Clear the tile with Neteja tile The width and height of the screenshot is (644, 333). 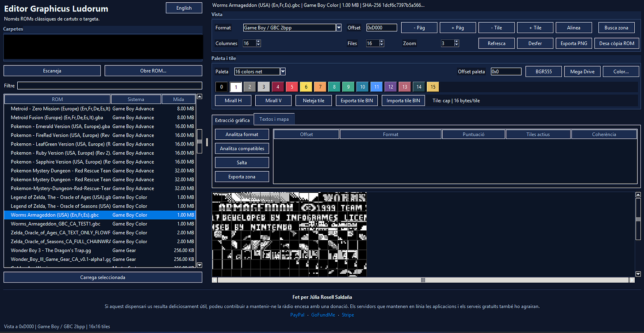(x=314, y=100)
